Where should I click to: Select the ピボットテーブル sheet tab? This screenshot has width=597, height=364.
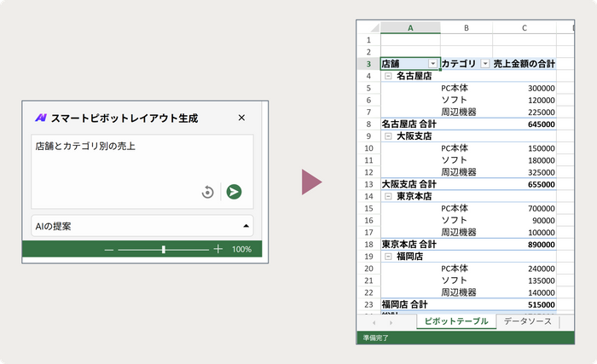coord(455,321)
